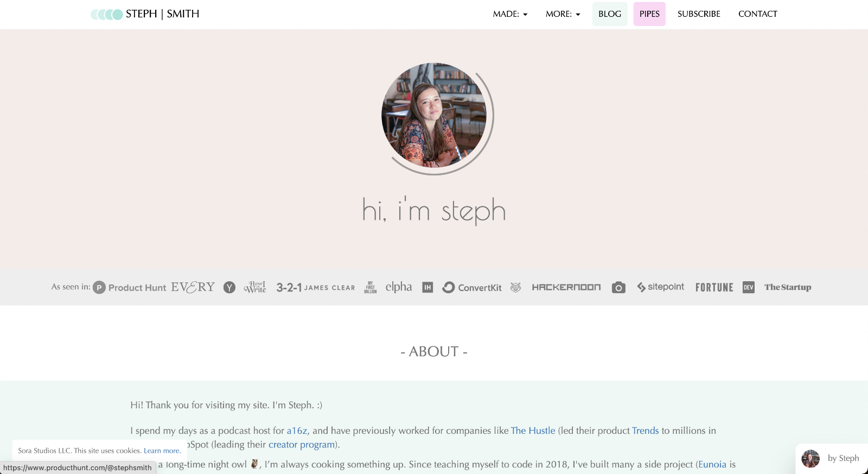Follow the a16z link
868x474 pixels.
[297, 431]
